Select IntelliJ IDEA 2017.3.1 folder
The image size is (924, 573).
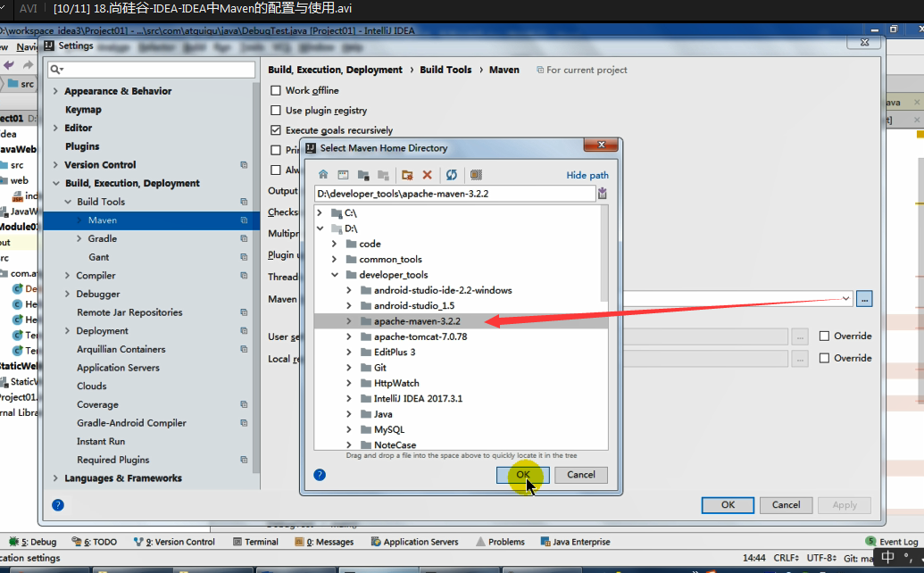[419, 399]
